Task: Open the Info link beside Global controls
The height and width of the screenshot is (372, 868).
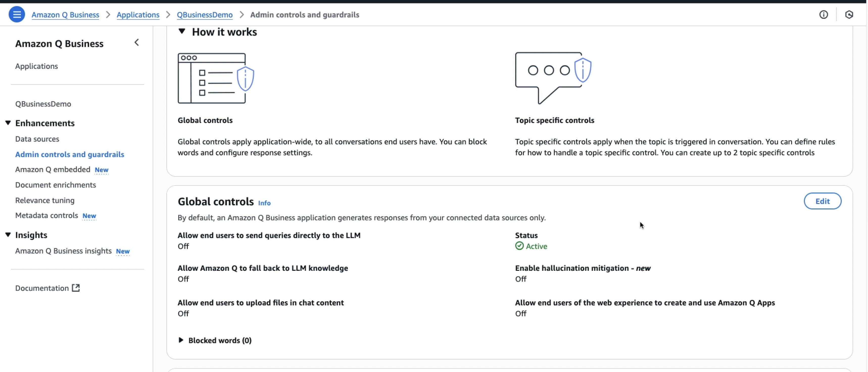Action: click(264, 203)
